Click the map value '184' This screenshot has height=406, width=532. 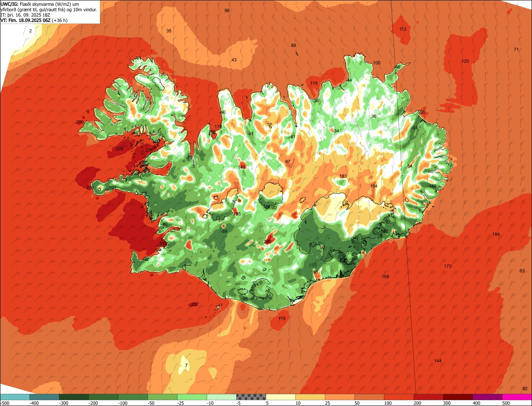click(496, 234)
